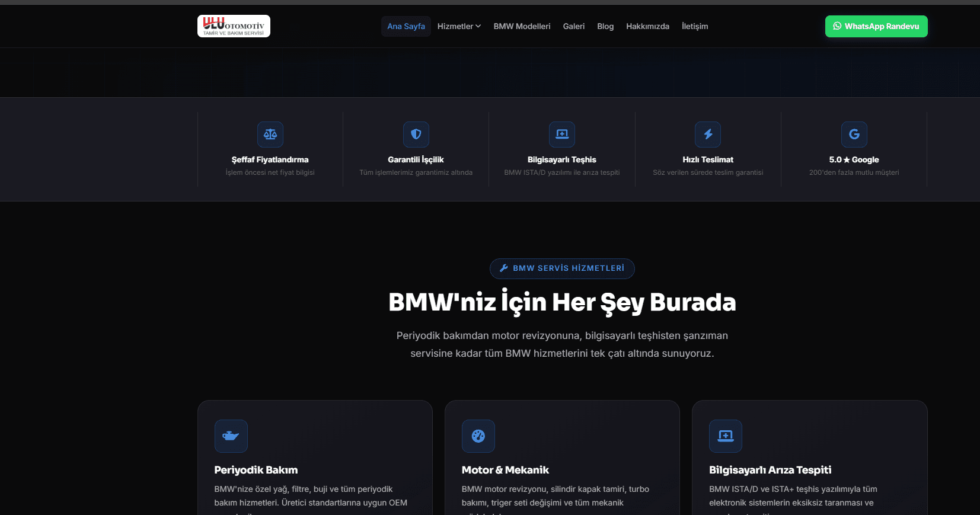This screenshot has width=980, height=515.
Task: Click the Garantili İşçilik heading
Action: (416, 159)
